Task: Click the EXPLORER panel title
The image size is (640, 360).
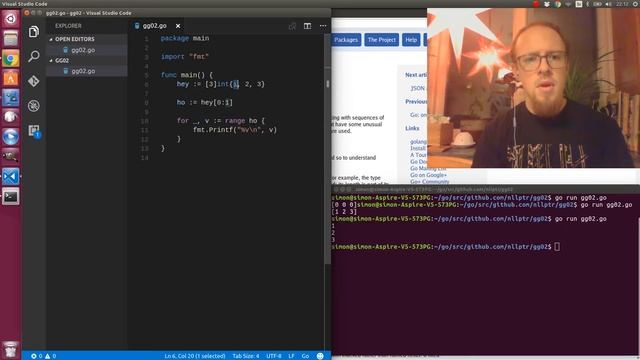Action: [x=68, y=26]
